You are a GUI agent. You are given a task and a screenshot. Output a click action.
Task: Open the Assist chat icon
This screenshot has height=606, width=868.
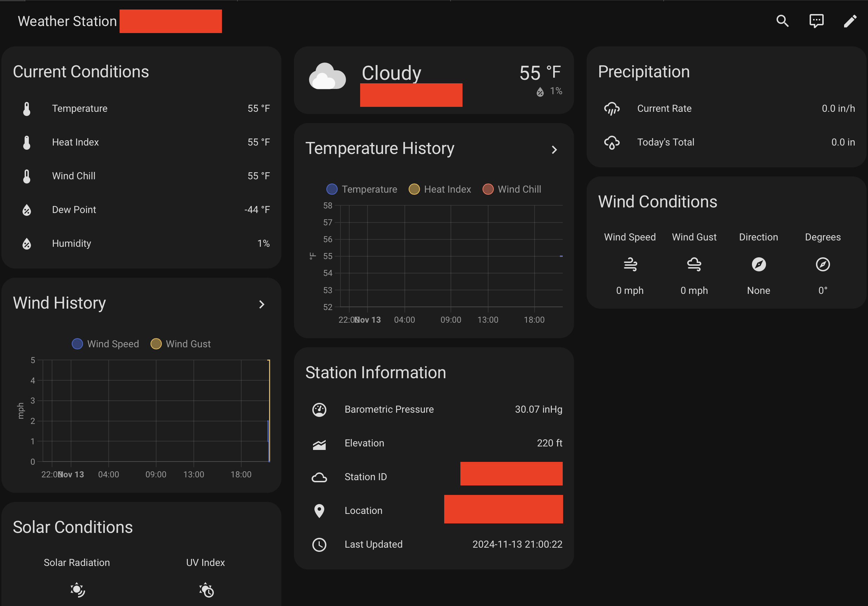[816, 21]
